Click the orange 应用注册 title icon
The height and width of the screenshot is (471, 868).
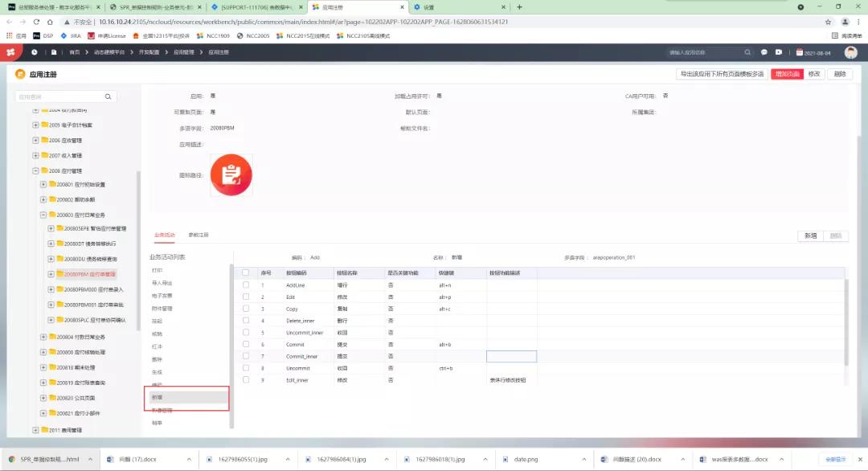tap(20, 74)
